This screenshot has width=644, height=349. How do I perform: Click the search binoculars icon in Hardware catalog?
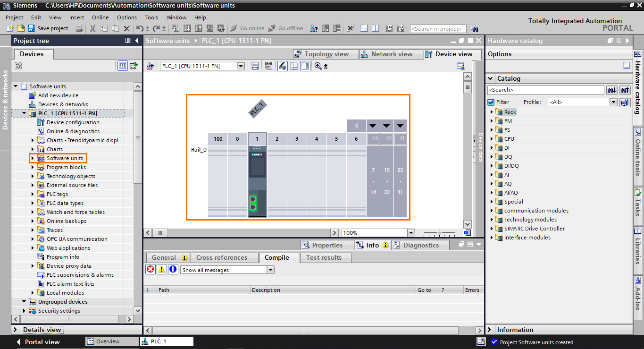pyautogui.click(x=612, y=90)
